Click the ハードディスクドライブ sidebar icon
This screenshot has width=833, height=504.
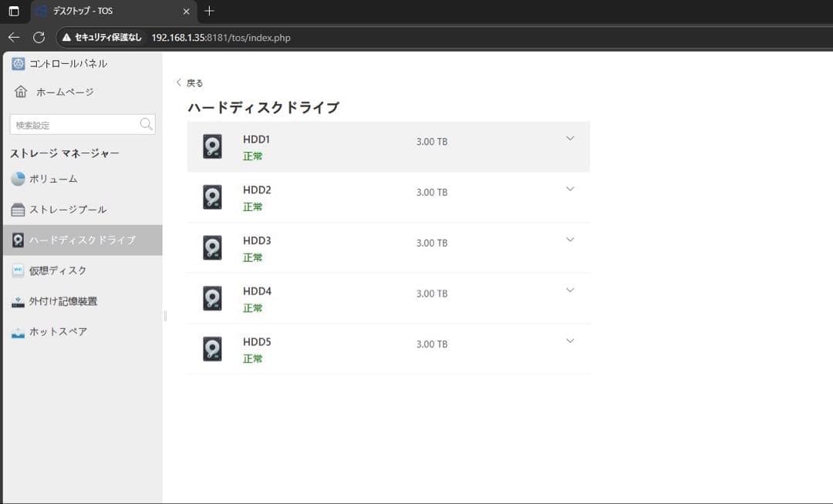pyautogui.click(x=17, y=240)
